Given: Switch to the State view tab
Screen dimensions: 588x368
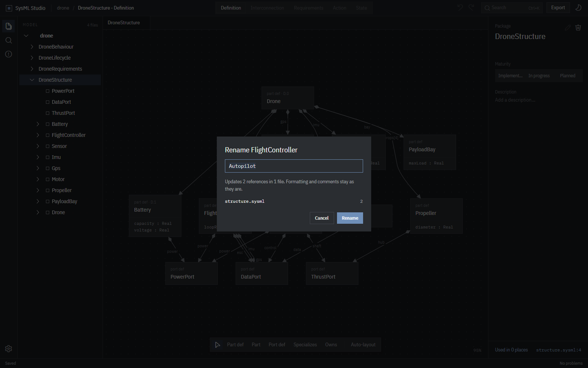Looking at the screenshot, I should pyautogui.click(x=361, y=8).
